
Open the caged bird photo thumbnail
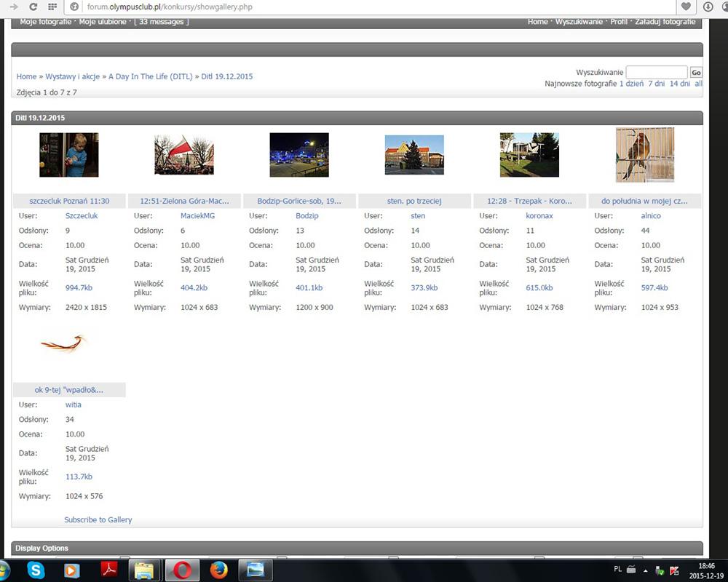pyautogui.click(x=644, y=155)
